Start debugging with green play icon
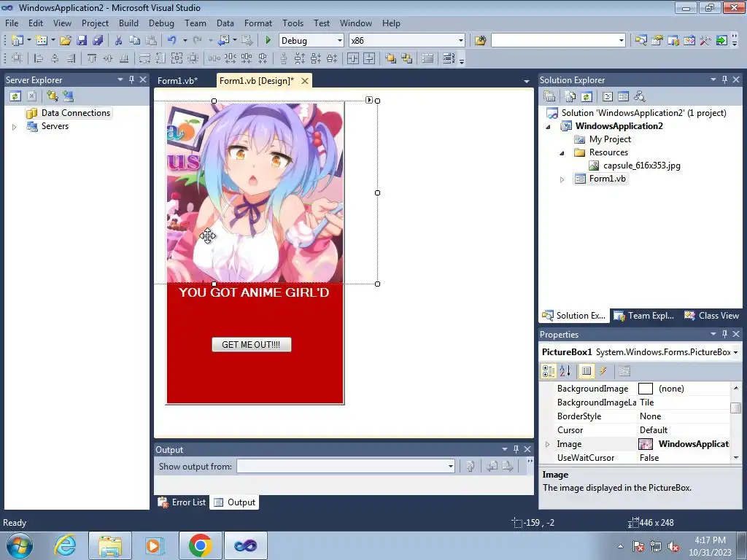This screenshot has width=747, height=560. (x=268, y=41)
